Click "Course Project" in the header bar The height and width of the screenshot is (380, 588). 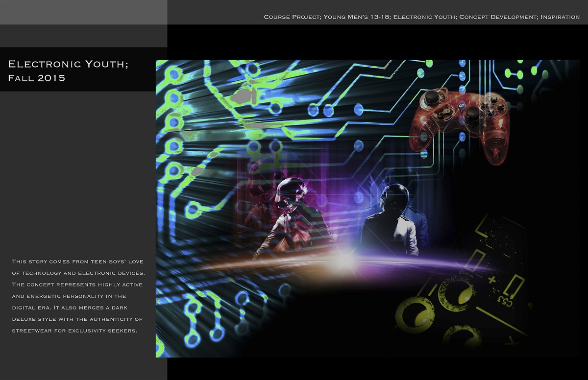coord(293,17)
